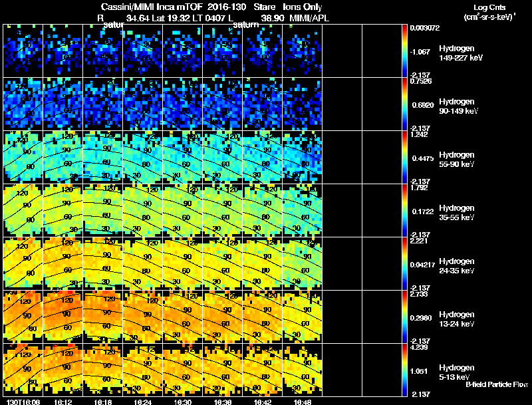Click the 'Hydrogen 55-90 keV' label
This screenshot has width=532, height=405.
click(457, 160)
